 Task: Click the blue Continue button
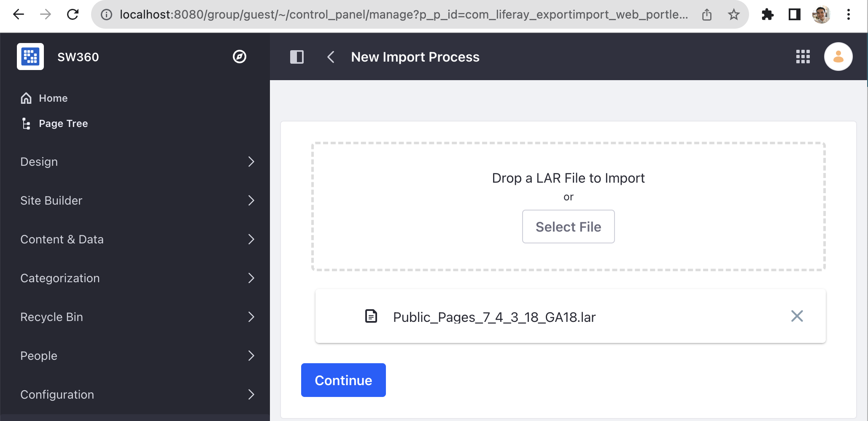[x=343, y=380]
